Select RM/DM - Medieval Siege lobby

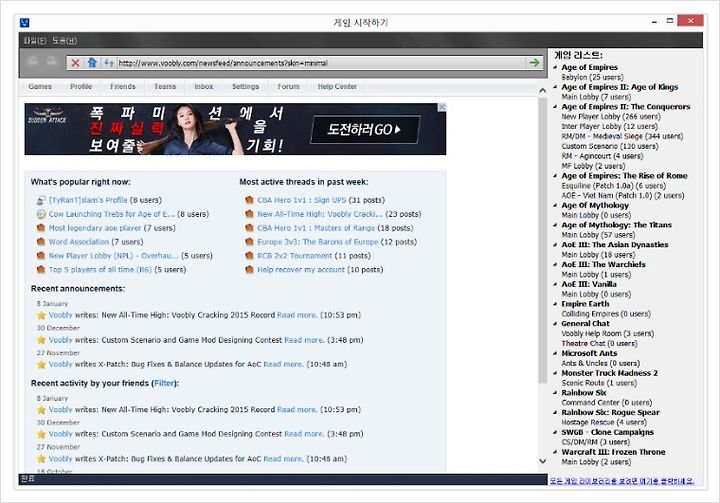tap(622, 136)
